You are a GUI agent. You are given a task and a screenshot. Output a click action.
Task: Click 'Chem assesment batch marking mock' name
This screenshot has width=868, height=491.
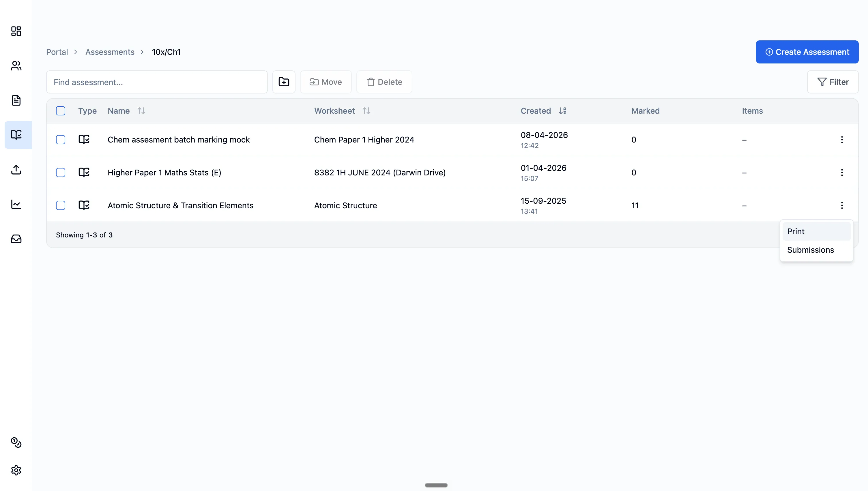(x=179, y=140)
